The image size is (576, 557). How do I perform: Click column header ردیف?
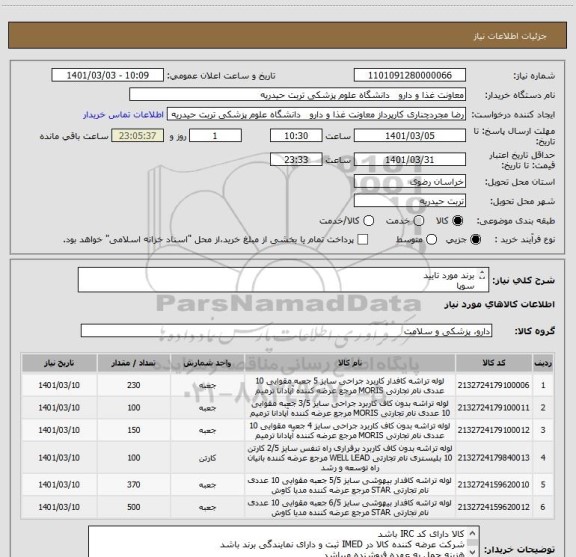543,363
